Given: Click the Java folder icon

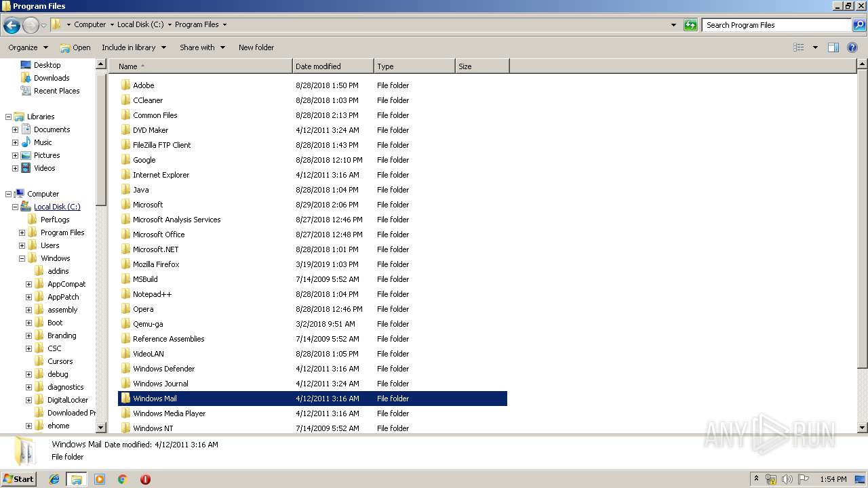Looking at the screenshot, I should 125,190.
